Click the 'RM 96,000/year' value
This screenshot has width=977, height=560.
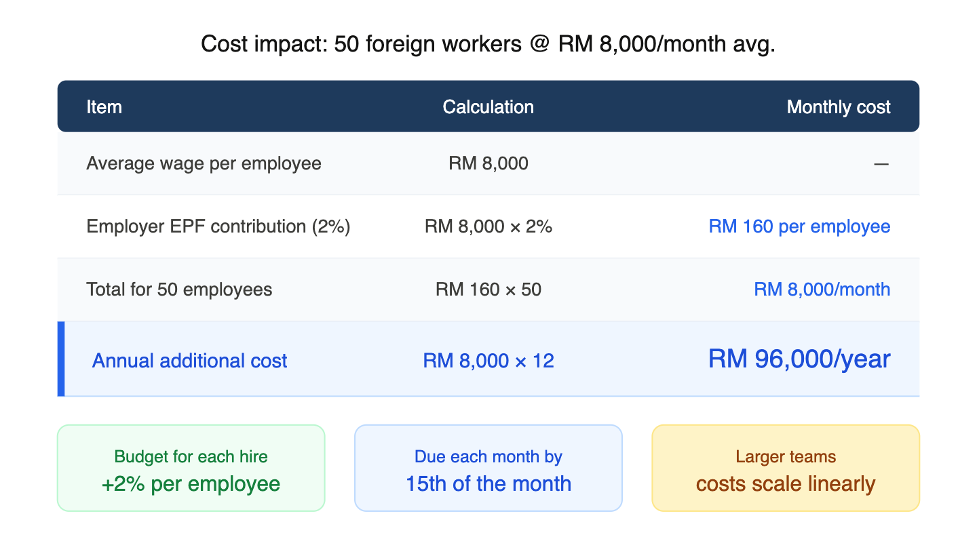tap(799, 359)
